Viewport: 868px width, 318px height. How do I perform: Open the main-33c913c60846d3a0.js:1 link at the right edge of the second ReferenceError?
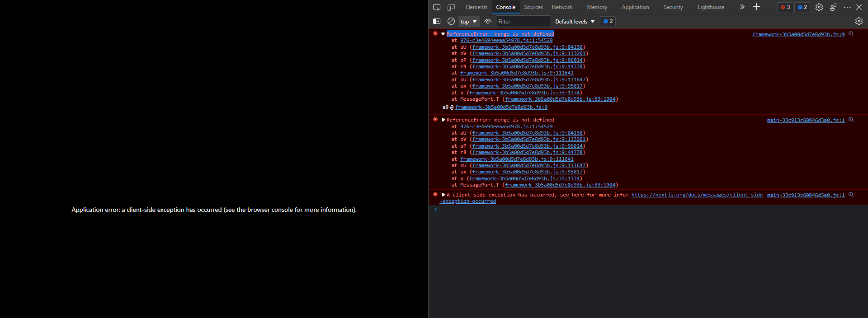(x=806, y=120)
